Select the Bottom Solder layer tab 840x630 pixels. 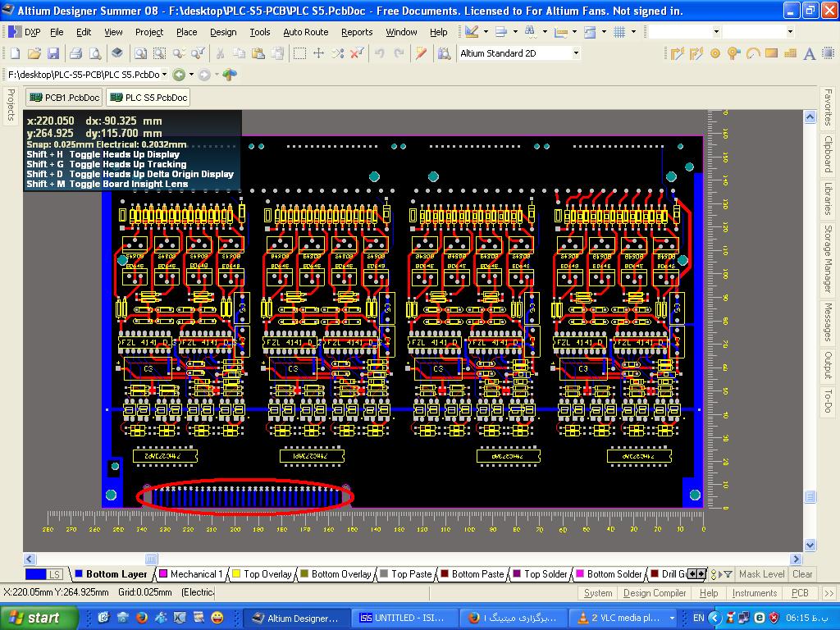(x=609, y=573)
